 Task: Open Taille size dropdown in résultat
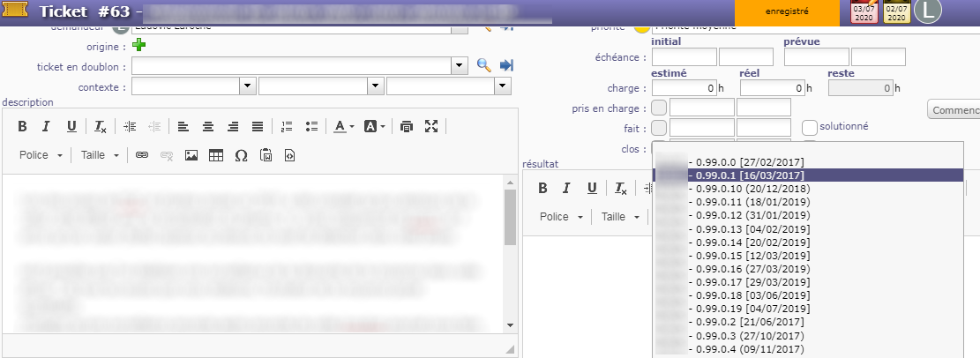click(x=620, y=217)
